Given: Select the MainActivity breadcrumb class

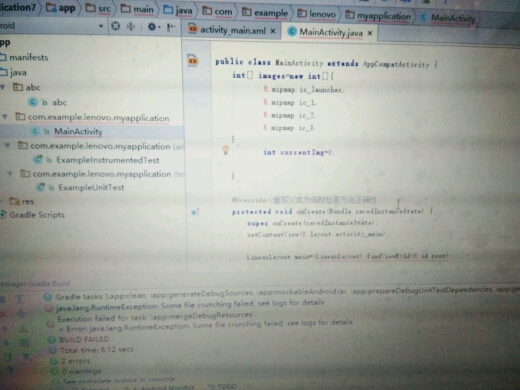Looking at the screenshot, I should [x=448, y=17].
